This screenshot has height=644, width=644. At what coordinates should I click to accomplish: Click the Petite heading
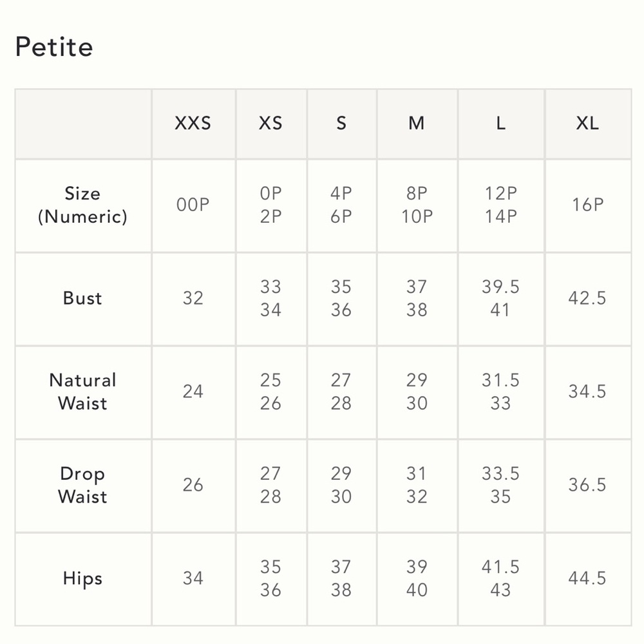pos(54,46)
